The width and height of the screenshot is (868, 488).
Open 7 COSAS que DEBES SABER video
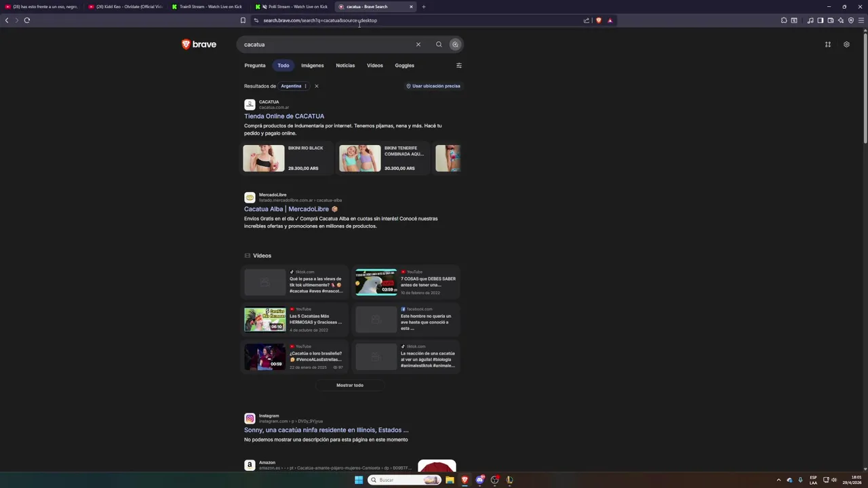[408, 282]
